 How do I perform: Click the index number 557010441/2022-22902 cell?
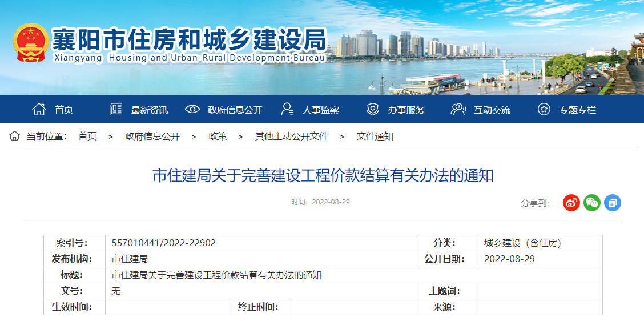(164, 243)
